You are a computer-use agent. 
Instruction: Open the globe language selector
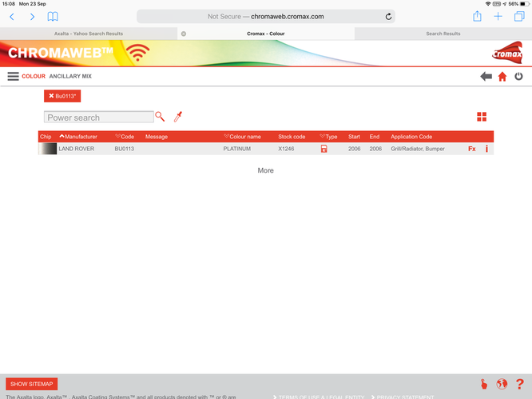pos(502,384)
